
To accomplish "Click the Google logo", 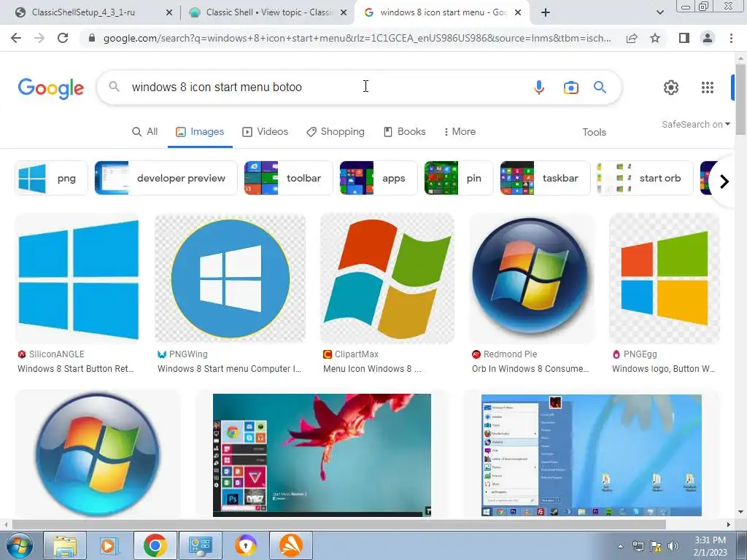I will (x=51, y=88).
